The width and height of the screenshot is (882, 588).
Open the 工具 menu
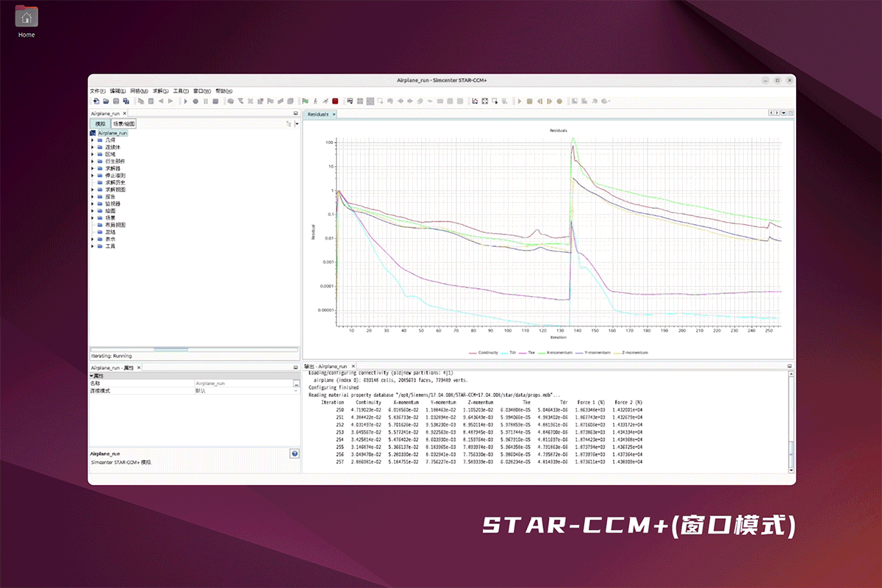coord(181,90)
